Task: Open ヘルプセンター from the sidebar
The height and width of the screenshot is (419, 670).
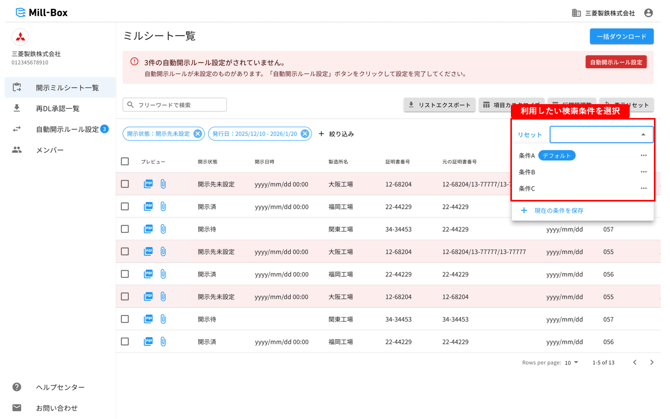Action: (x=60, y=387)
